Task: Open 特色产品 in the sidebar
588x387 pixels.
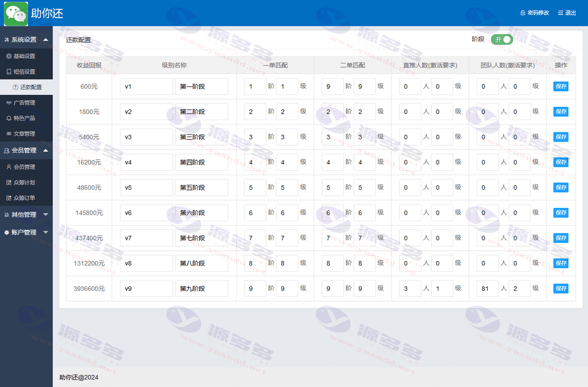Action: [x=26, y=118]
